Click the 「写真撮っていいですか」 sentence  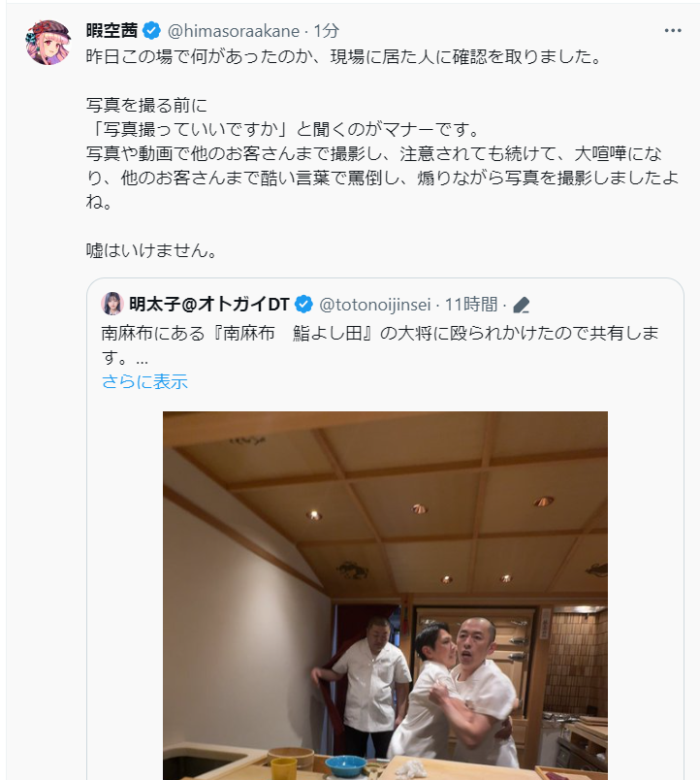point(284,129)
